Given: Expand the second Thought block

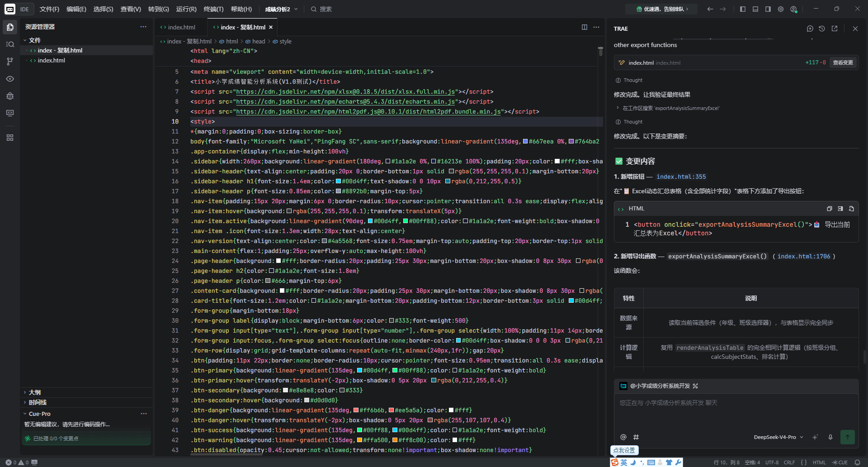Looking at the screenshot, I should click(629, 122).
